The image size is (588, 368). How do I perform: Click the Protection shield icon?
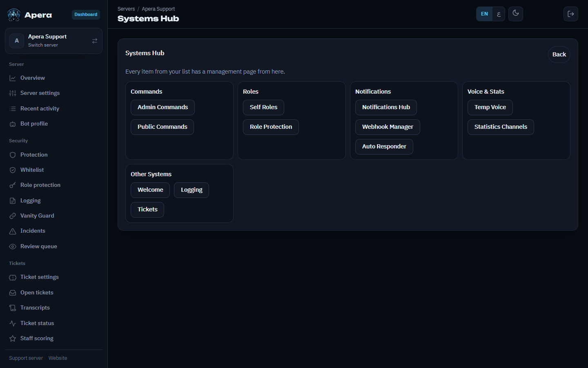click(x=13, y=155)
